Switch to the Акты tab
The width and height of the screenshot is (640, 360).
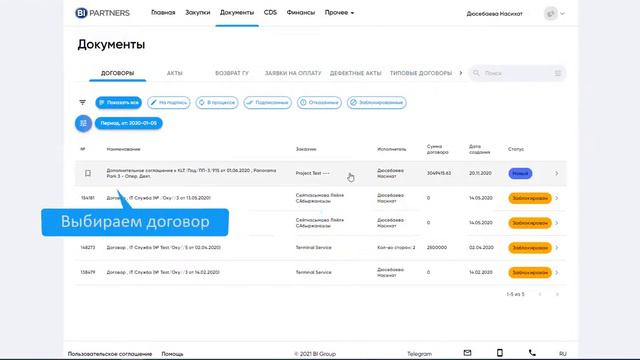coord(175,73)
